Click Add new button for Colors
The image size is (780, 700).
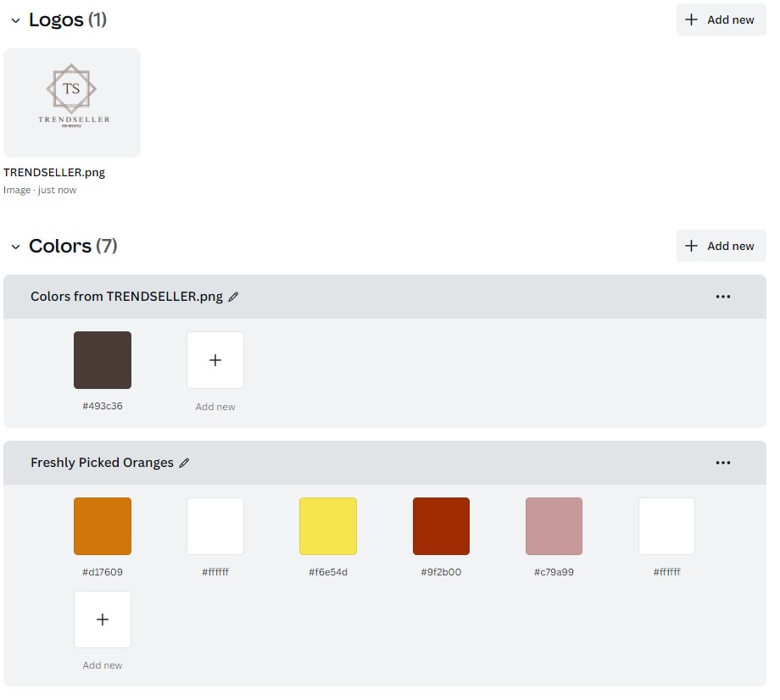coord(721,246)
